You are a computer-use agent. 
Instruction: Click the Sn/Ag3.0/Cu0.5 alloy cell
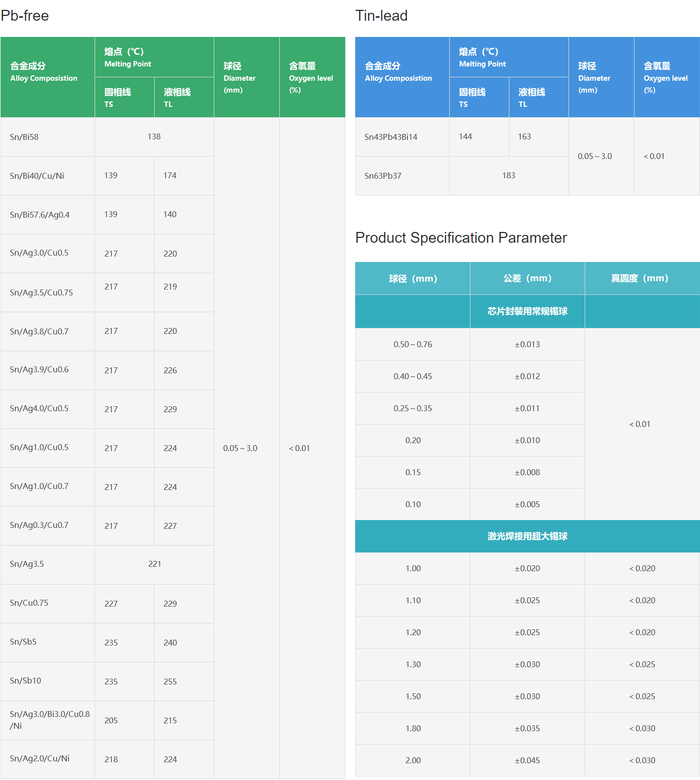click(x=39, y=253)
